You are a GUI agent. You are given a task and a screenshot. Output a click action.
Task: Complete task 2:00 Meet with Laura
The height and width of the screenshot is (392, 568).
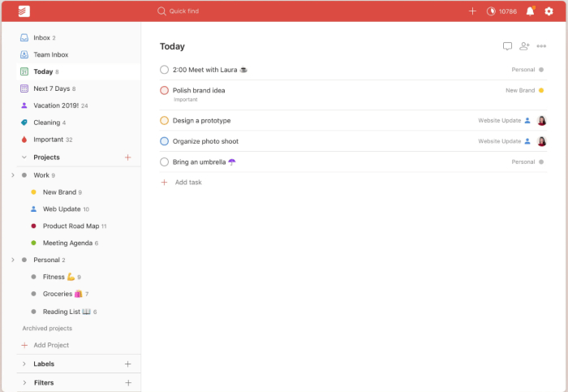[x=165, y=70]
